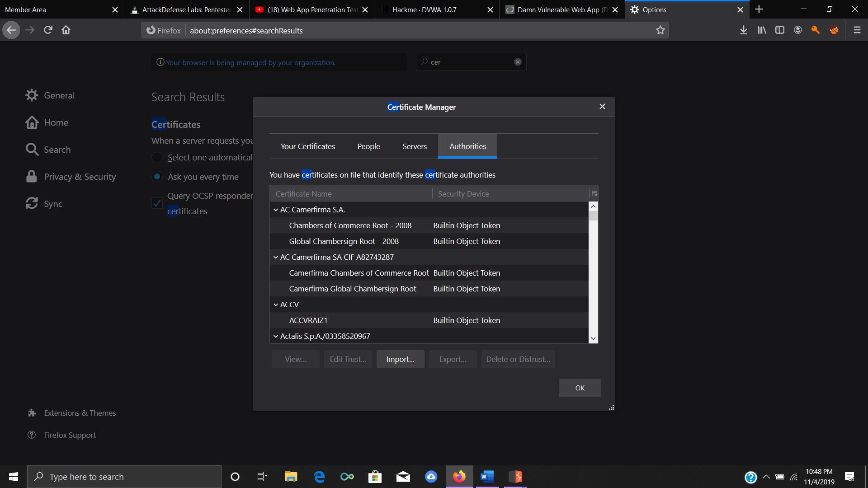Clear the preferences search field text
The height and width of the screenshot is (488, 868).
(x=518, y=62)
